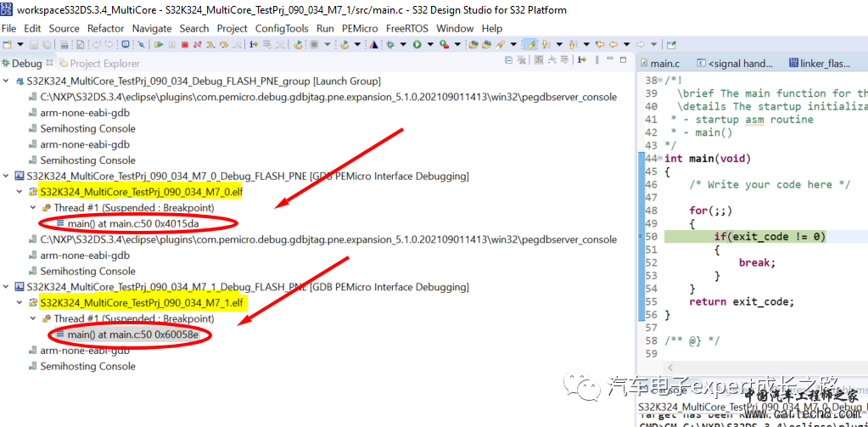Viewport: 868px width, 427px height.
Task: Close the Debug view tab X
Action: 49,63
